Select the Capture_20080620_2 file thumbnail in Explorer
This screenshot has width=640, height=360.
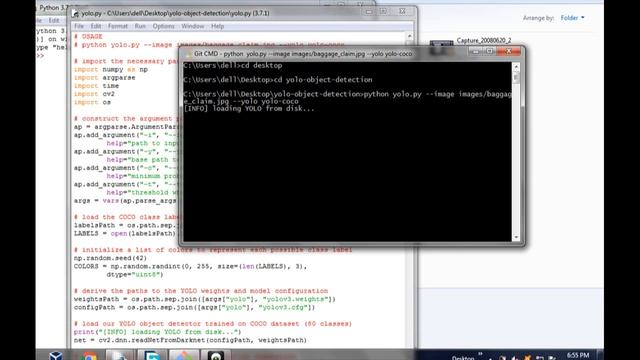(x=441, y=43)
